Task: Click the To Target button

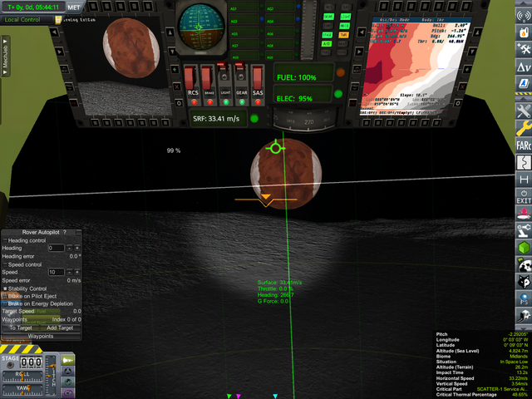Action: pyautogui.click(x=21, y=328)
